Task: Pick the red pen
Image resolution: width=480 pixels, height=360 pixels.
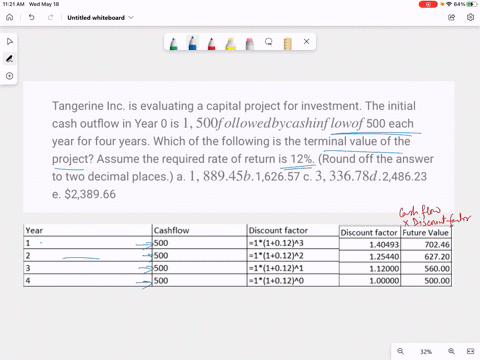Action: click(211, 43)
